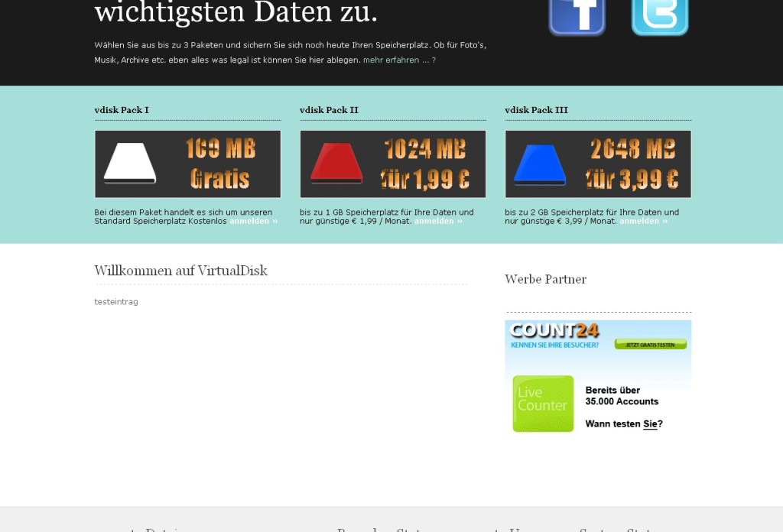Screen dimensions: 783x532
Task: Select the 'vdisk Pack II' heading
Action: coord(329,110)
